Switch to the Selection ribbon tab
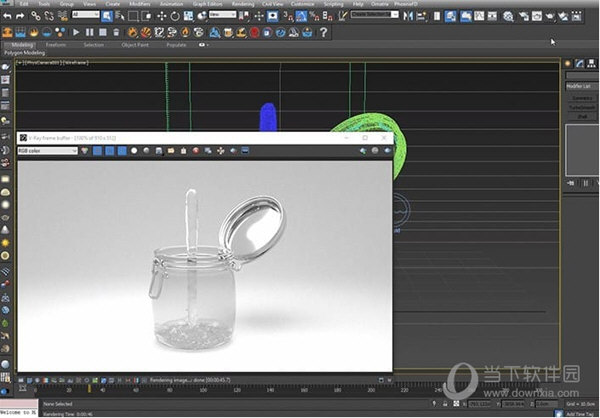The image size is (600, 418). [x=93, y=45]
